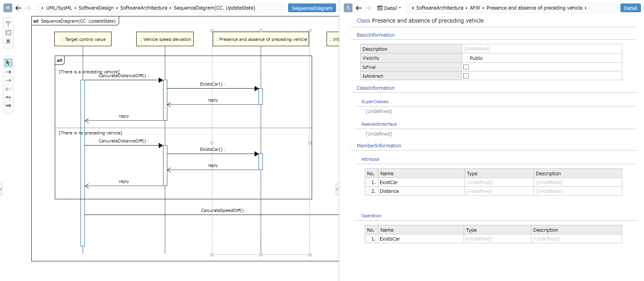Screen dimensions: 644x281
Task: Select the dashed reply message tool
Action: [8, 89]
